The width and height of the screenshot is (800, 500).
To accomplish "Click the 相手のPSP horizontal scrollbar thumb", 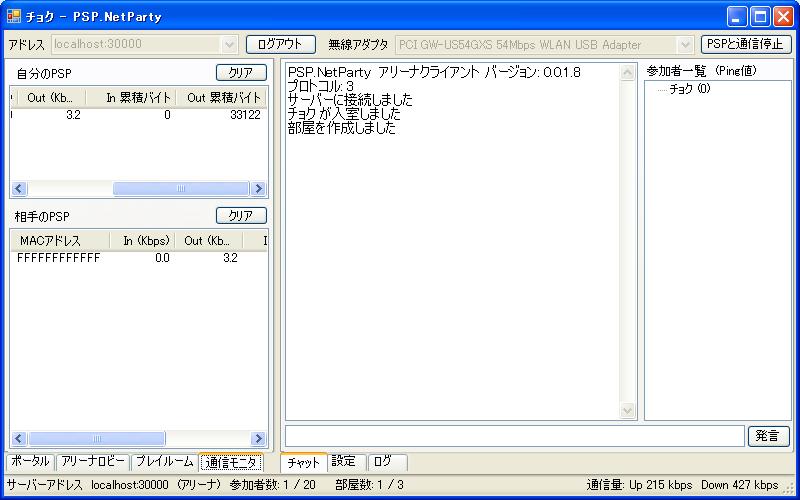I will pos(96,438).
